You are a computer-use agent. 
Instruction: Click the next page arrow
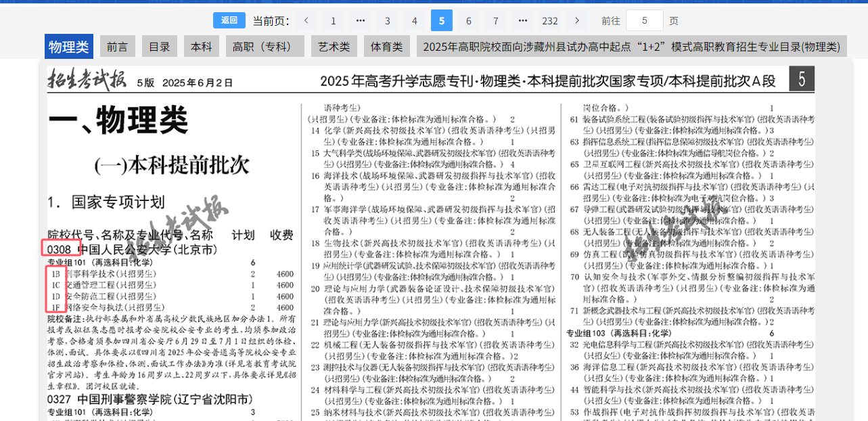pyautogui.click(x=577, y=20)
